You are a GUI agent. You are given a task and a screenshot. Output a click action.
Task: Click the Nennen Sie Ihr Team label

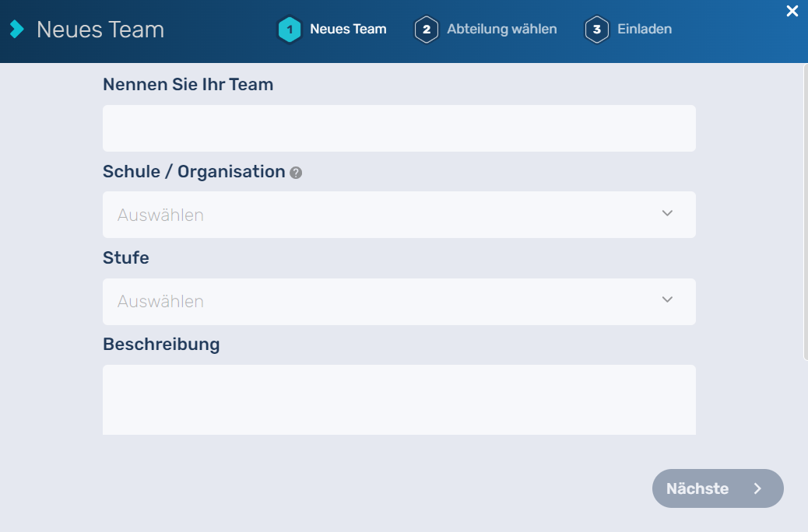coord(188,85)
